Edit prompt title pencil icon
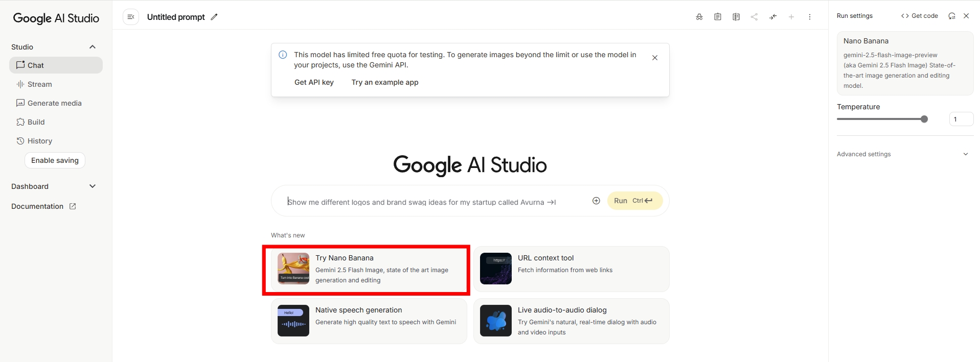Image resolution: width=980 pixels, height=362 pixels. [x=214, y=17]
